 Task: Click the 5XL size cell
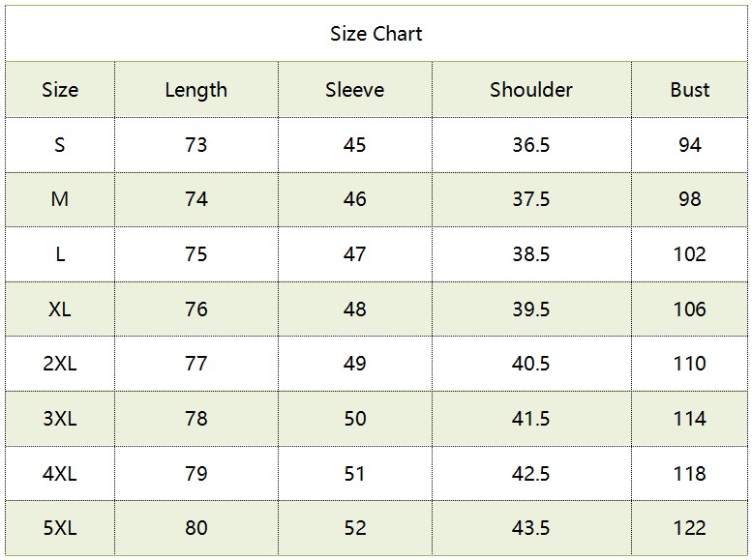point(60,528)
